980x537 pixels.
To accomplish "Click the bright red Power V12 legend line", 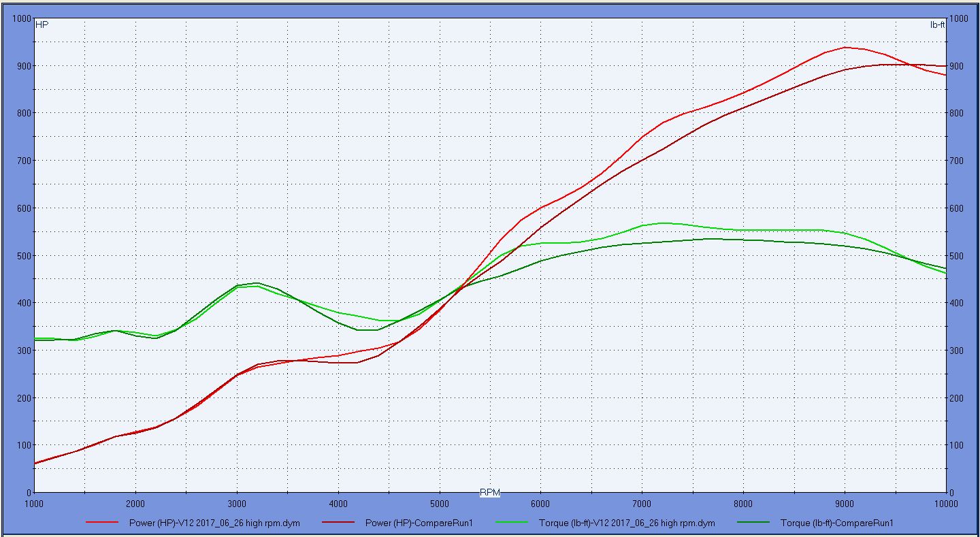I will point(104,523).
